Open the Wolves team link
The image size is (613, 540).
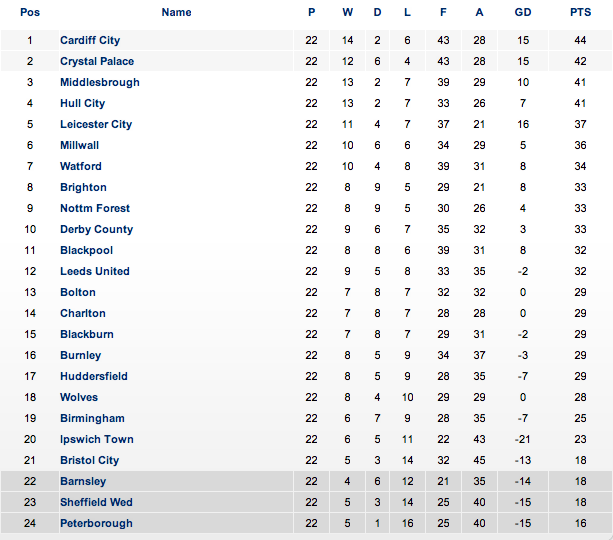click(79, 397)
